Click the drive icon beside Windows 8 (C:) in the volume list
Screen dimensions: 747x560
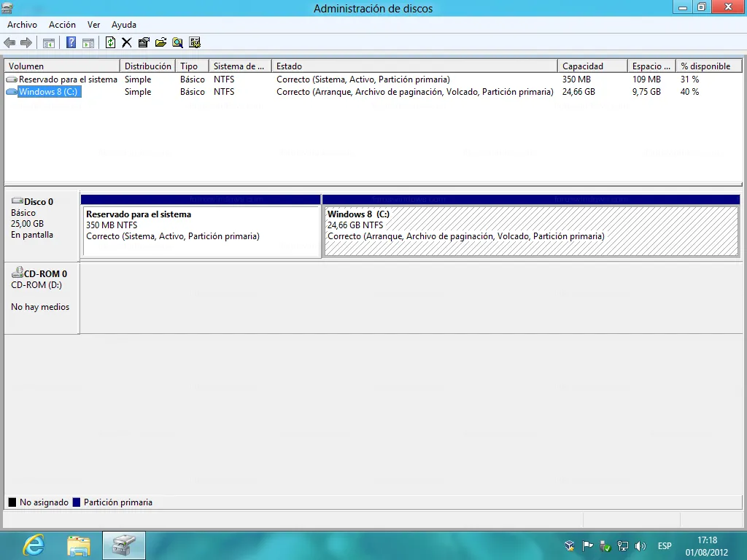[x=12, y=92]
